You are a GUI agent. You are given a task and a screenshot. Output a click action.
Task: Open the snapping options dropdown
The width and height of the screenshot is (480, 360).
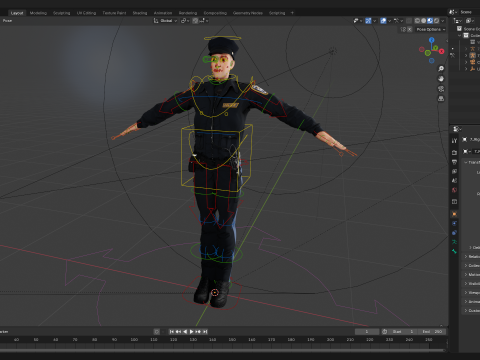click(x=204, y=21)
